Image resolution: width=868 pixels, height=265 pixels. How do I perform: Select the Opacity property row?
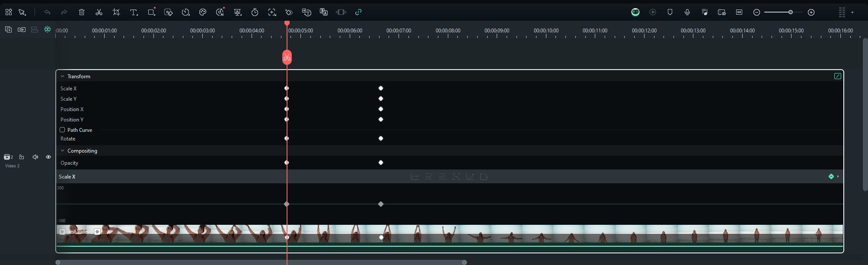tap(450, 163)
